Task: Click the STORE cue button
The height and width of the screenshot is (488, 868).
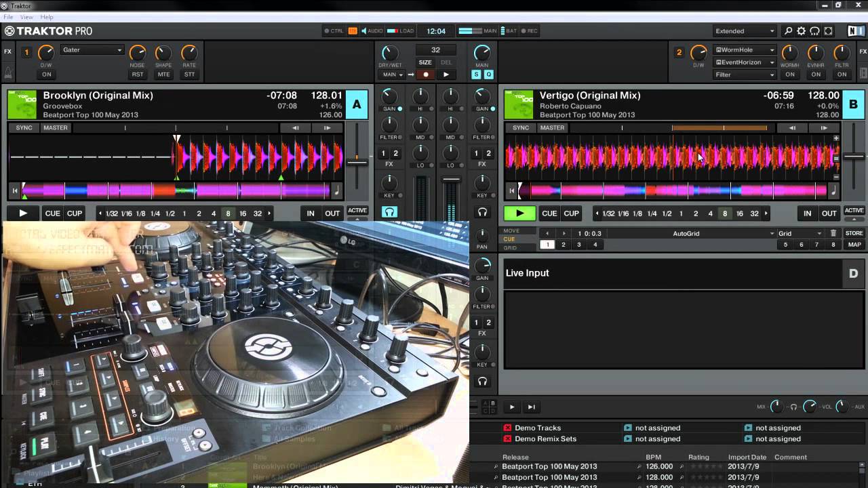Action: point(854,234)
